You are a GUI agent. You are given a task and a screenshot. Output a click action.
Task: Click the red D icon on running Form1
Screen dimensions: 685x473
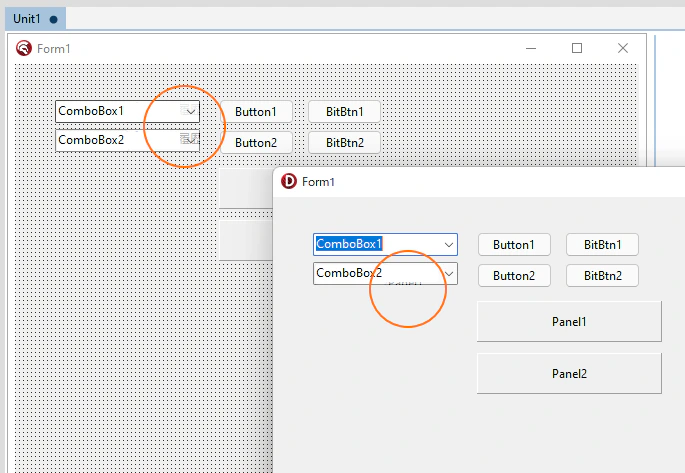pyautogui.click(x=289, y=181)
